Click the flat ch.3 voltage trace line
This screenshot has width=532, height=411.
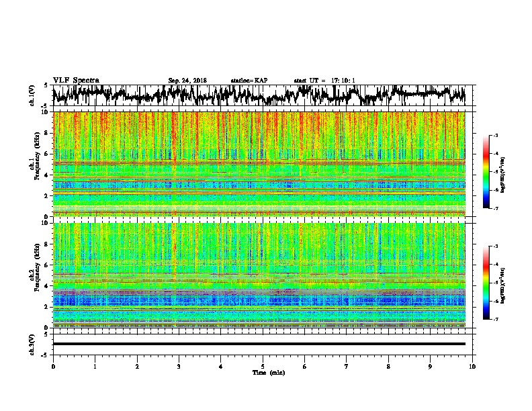point(259,344)
